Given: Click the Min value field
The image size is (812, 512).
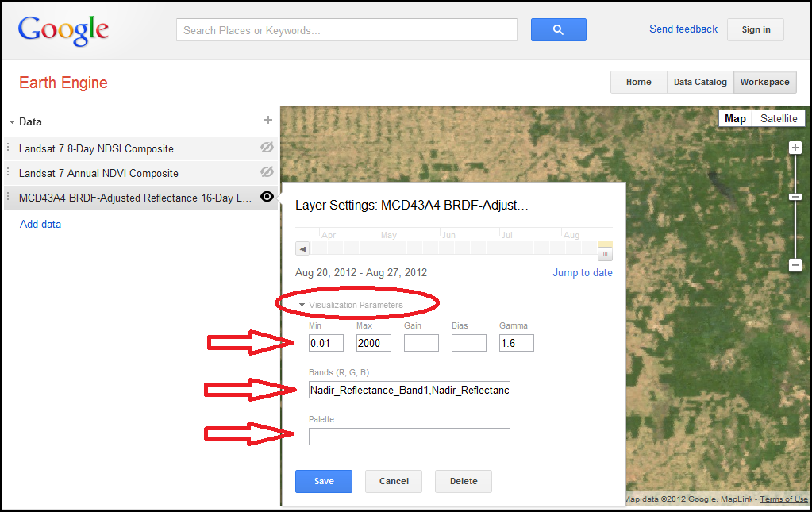Looking at the screenshot, I should tap(325, 343).
